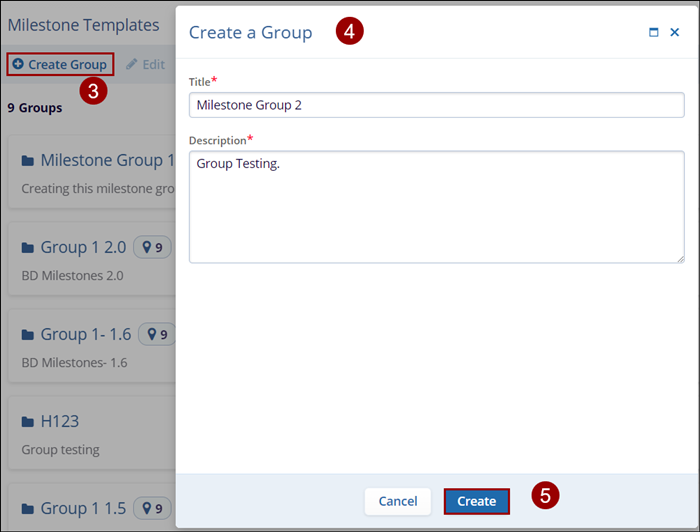700x532 pixels.
Task: Click the folder icon next to Group 1- 1.6
Action: pyautogui.click(x=27, y=335)
